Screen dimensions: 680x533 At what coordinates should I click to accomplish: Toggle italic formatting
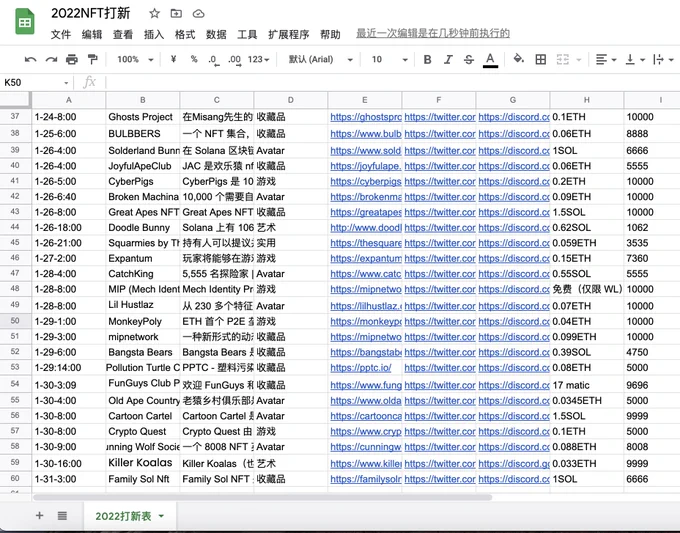point(448,59)
